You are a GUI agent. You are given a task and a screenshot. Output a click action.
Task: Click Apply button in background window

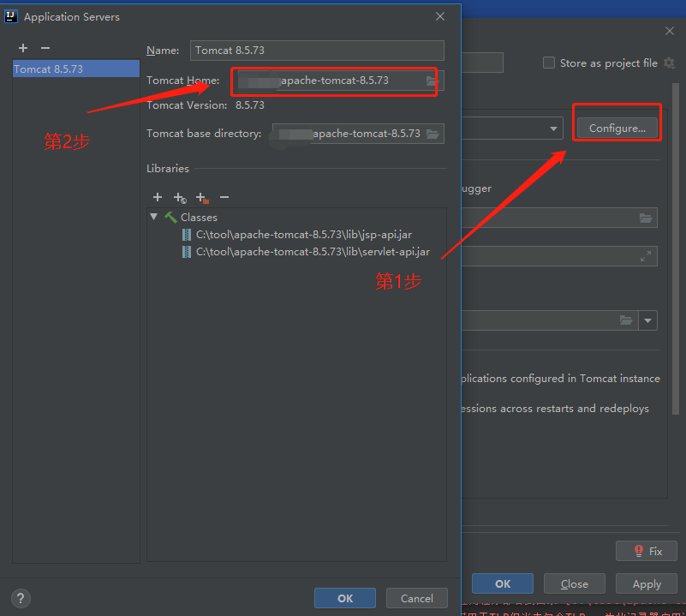pos(647,583)
